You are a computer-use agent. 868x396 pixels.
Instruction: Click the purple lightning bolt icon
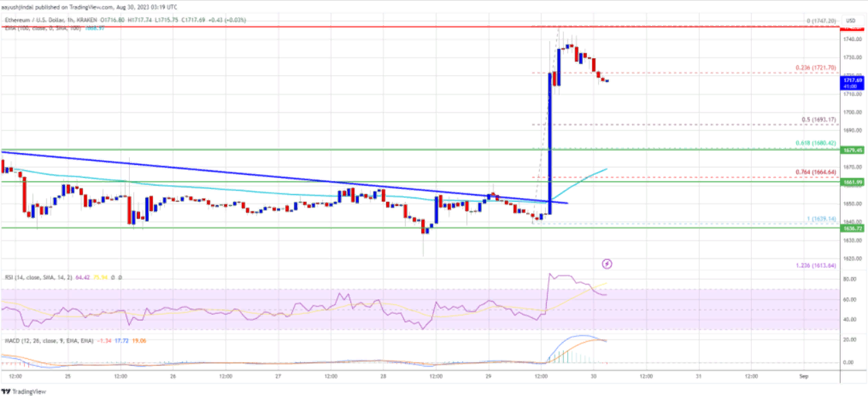607,264
